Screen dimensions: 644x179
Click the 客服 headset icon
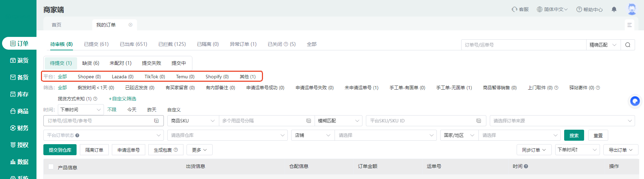[515, 9]
